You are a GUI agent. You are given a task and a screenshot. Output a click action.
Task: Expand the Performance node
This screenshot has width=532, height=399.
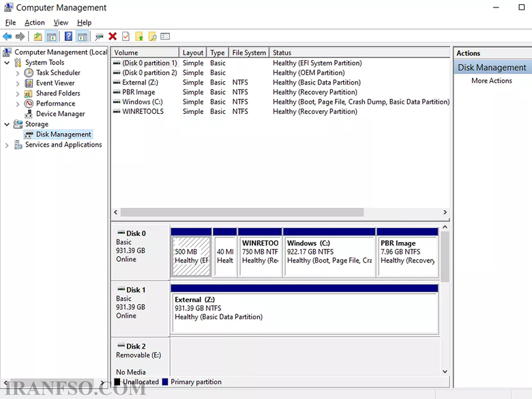(x=18, y=104)
